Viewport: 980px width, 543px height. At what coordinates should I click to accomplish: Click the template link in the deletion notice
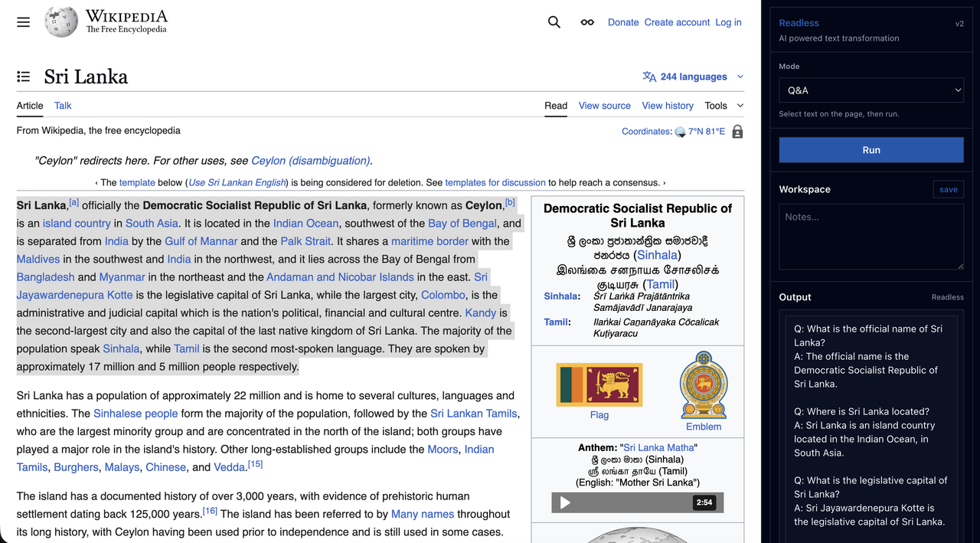click(137, 182)
